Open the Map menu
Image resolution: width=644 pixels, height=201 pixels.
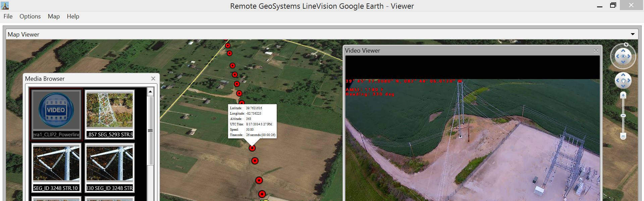tap(54, 16)
